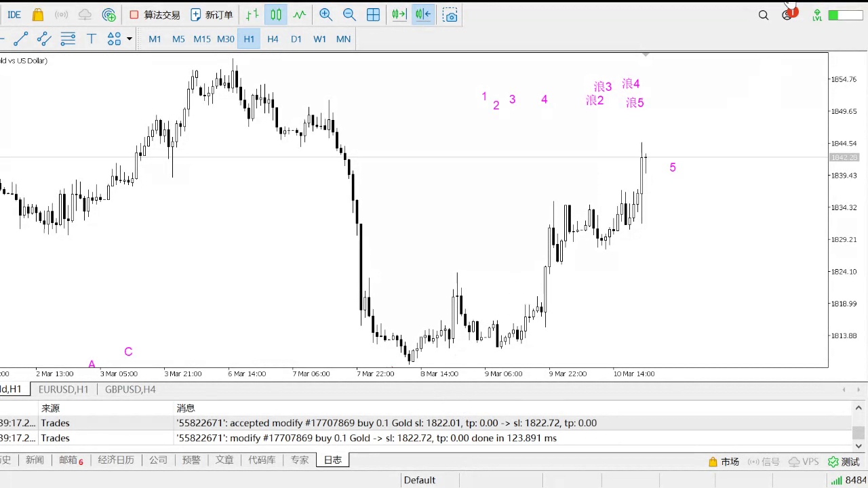Viewport: 868px width, 488px height.
Task: Open the 专家 experts tab
Action: point(300,460)
